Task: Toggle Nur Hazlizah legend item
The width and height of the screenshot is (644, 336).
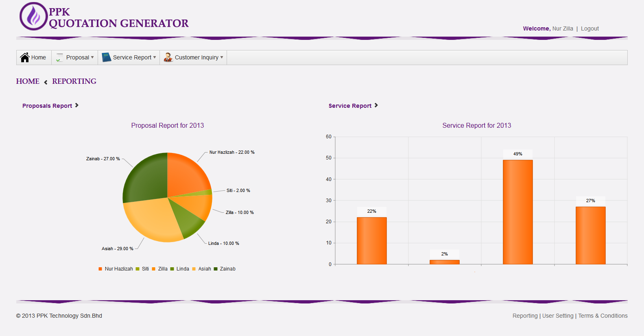Action: click(116, 269)
